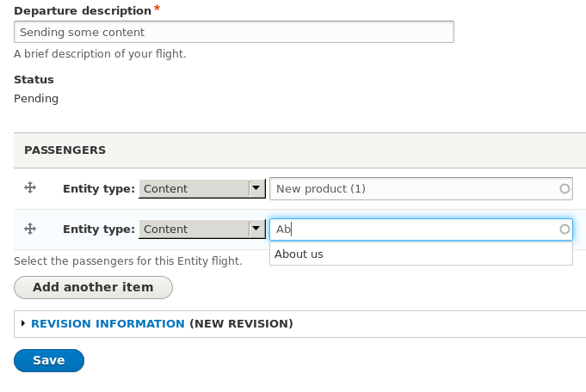586x392 pixels.
Task: Save the entity flight form
Action: [49, 361]
